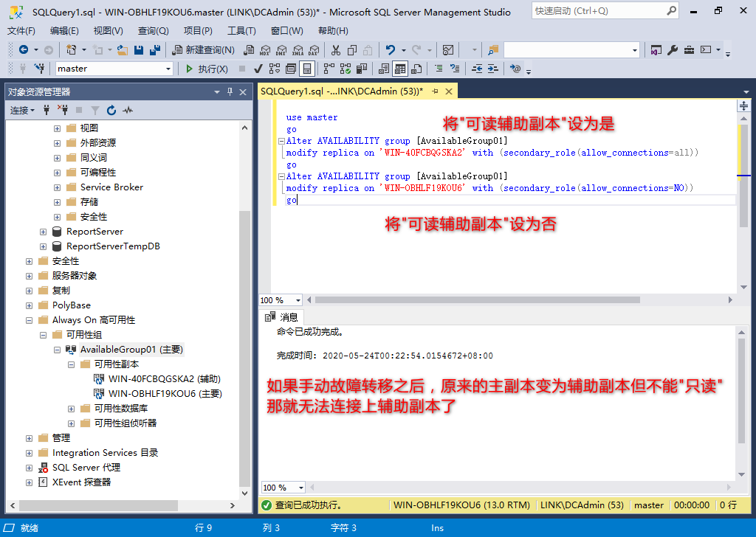Expand the ReportServer database node
756x537 pixels.
pos(43,232)
